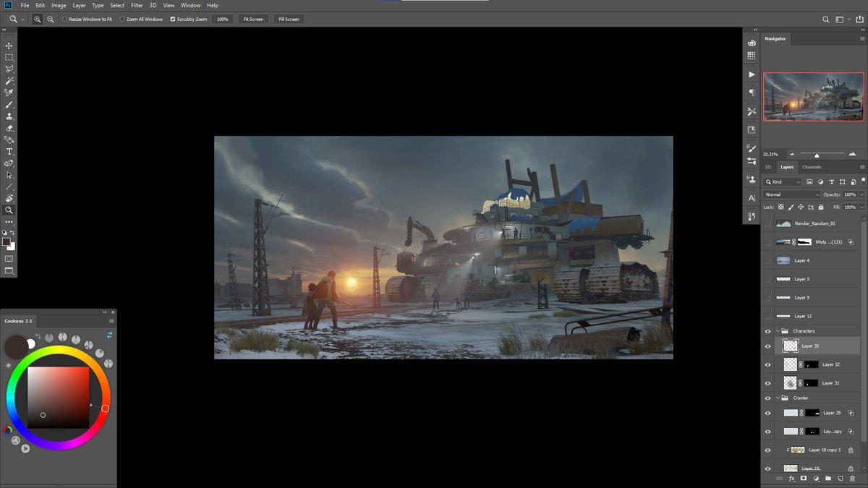Open the Actions play panel icon
Viewport: 868px width, 488px height.
(752, 74)
